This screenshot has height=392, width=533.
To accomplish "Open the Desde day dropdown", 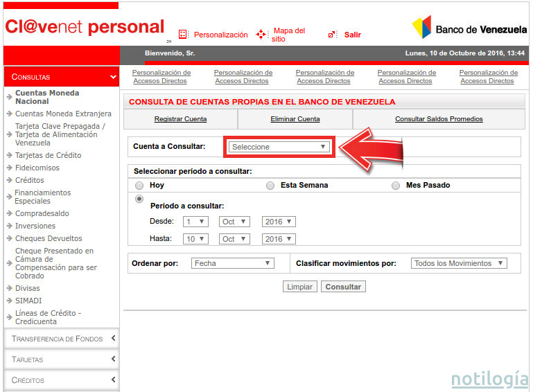I will click(x=195, y=222).
